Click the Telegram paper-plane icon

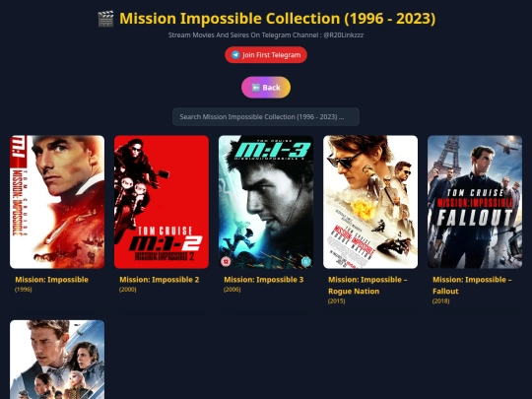coord(235,55)
